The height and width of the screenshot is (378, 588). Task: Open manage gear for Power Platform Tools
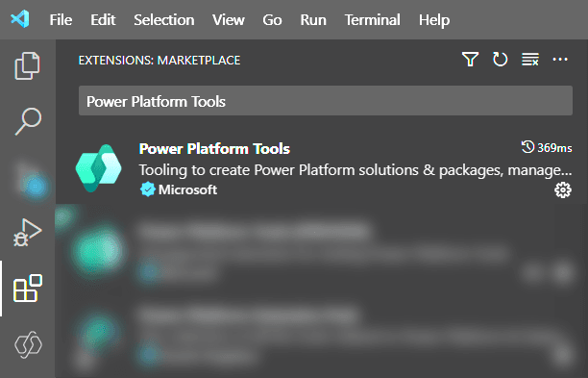pyautogui.click(x=563, y=190)
